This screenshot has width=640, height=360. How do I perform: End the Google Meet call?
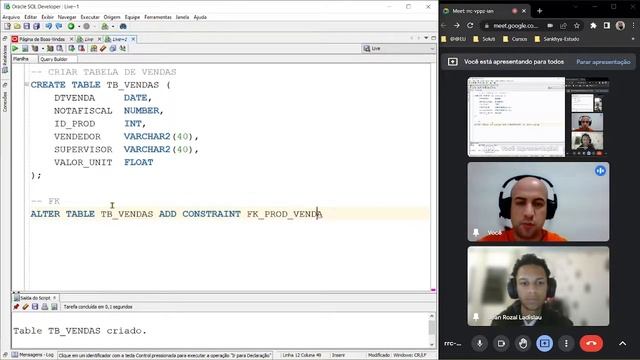pos(591,344)
